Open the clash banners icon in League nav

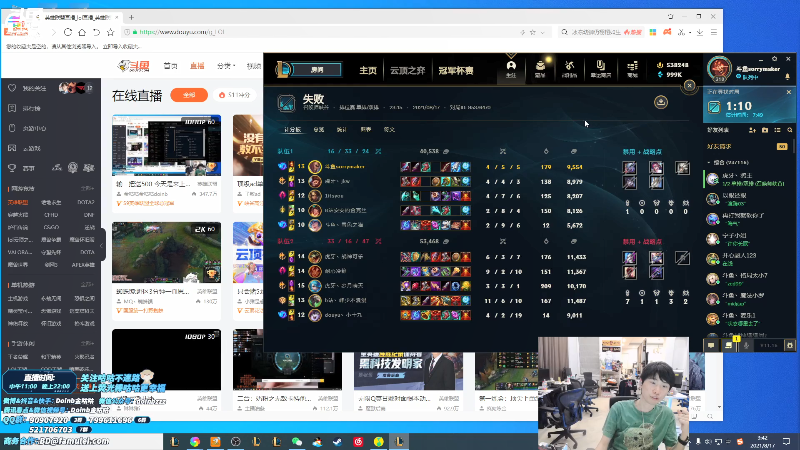click(601, 69)
